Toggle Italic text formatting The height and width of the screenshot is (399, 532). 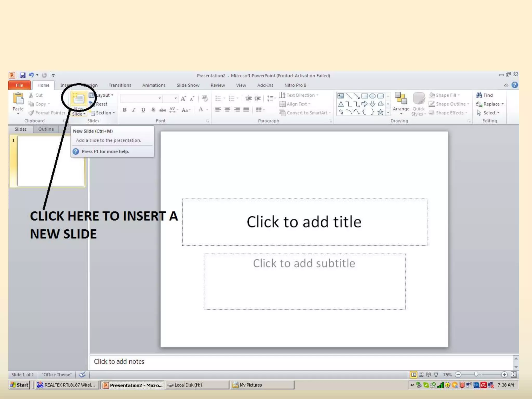coord(134,110)
